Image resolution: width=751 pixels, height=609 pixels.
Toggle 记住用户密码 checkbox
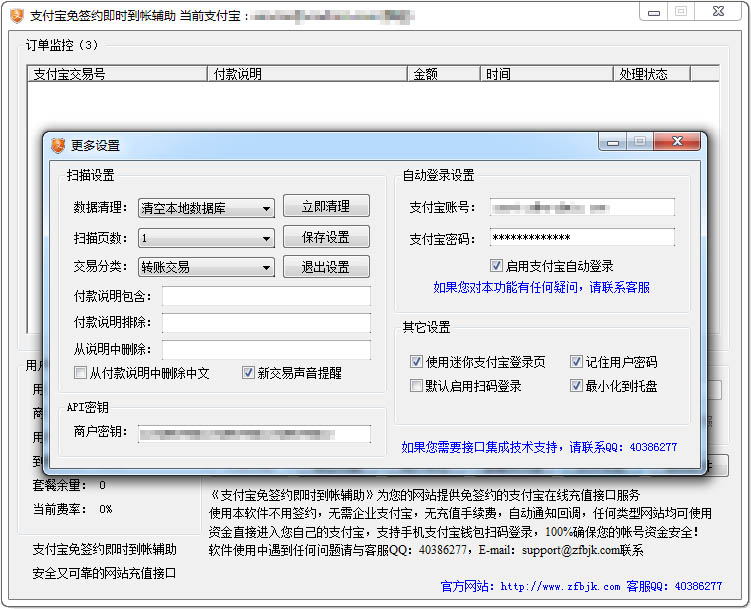click(576, 361)
